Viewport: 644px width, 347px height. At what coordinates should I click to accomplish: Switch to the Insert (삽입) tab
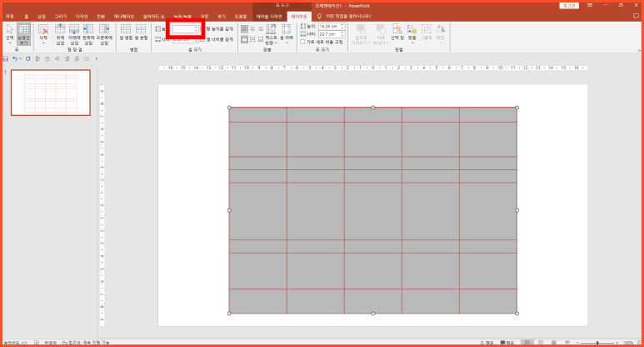[x=42, y=17]
